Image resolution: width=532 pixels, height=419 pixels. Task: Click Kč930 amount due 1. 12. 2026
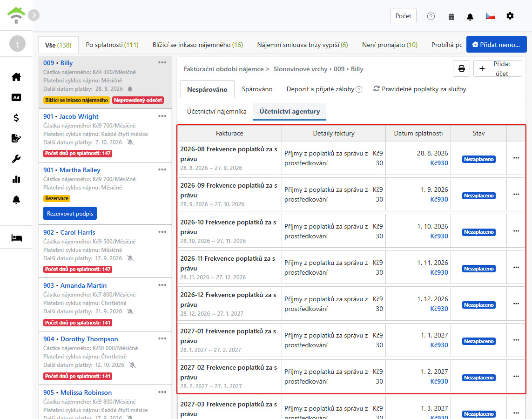point(439,309)
